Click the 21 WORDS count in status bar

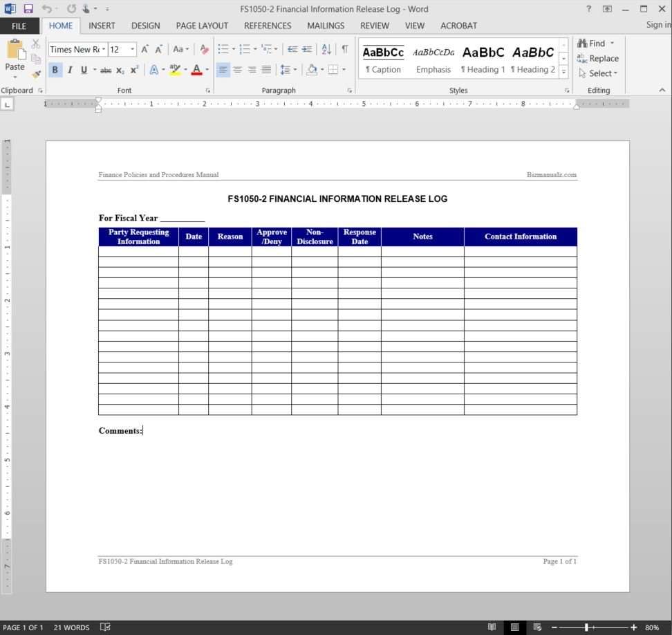[71, 627]
